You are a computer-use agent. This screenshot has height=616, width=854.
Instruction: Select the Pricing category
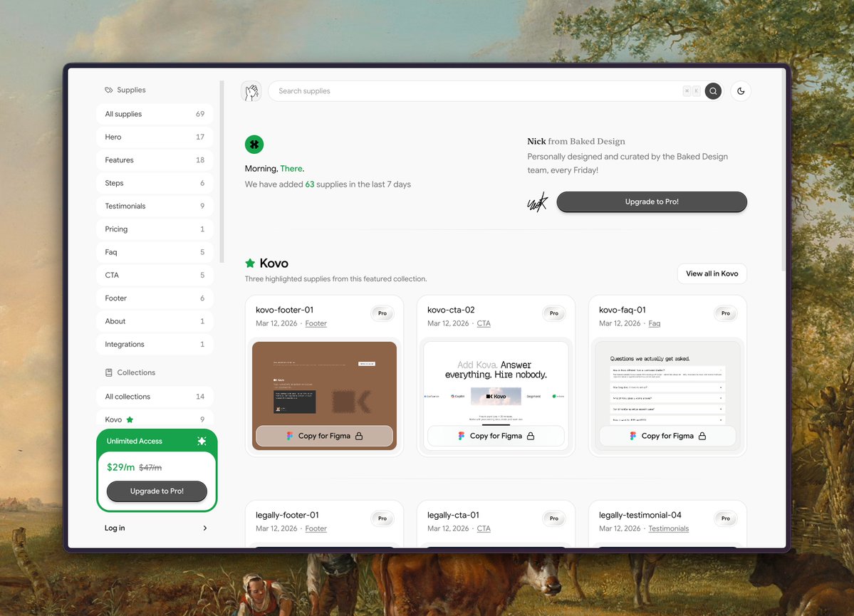tap(155, 229)
